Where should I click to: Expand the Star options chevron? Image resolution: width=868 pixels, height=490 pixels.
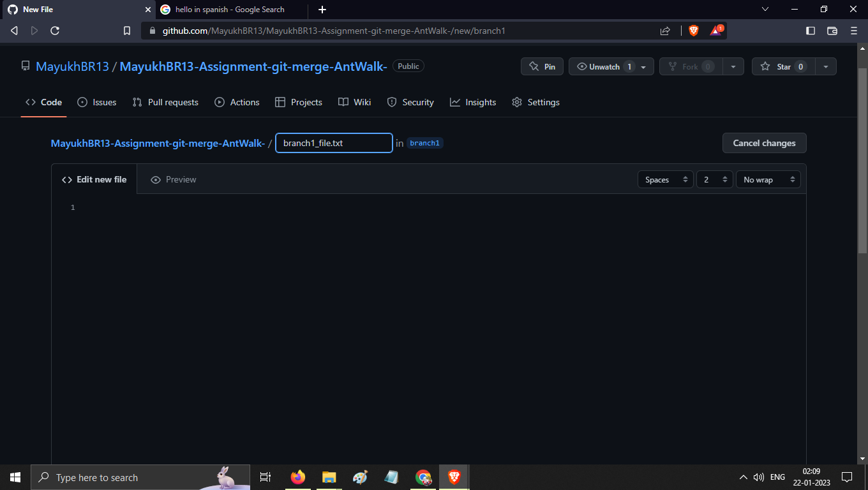[826, 66]
